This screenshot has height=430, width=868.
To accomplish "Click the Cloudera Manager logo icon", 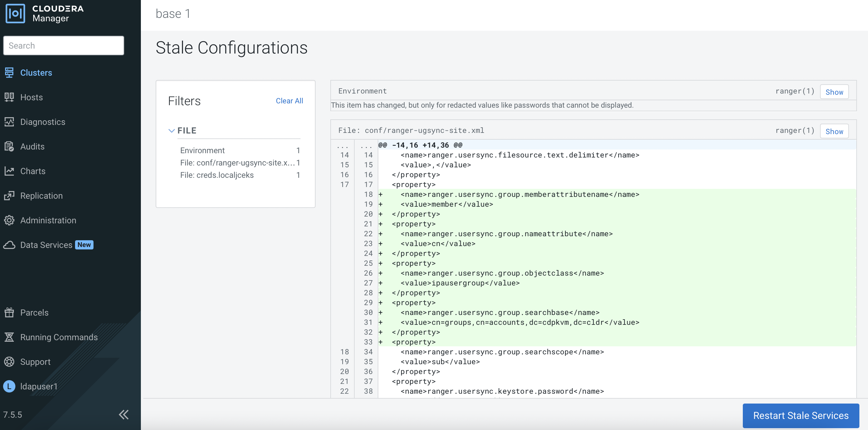I will pyautogui.click(x=15, y=14).
